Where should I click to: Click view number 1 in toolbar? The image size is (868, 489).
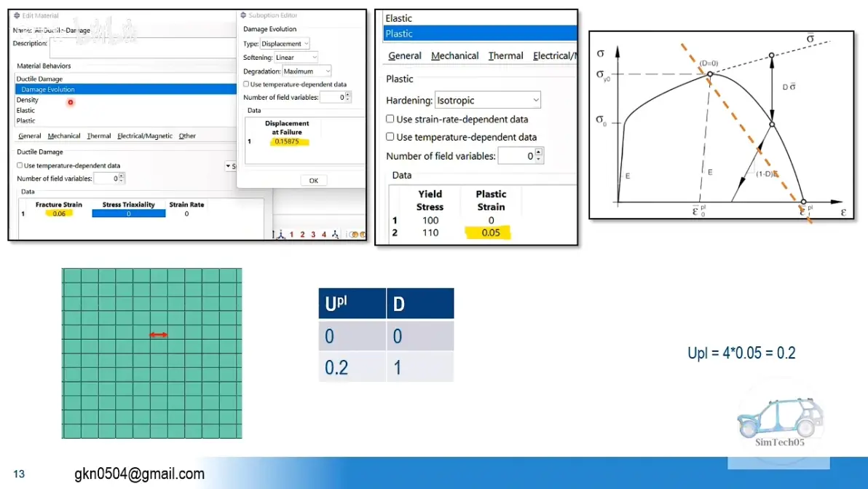(x=292, y=235)
